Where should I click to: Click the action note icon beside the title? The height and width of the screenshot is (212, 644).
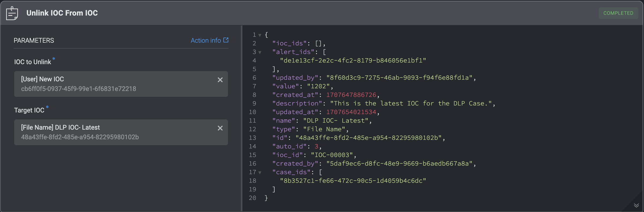click(x=12, y=13)
